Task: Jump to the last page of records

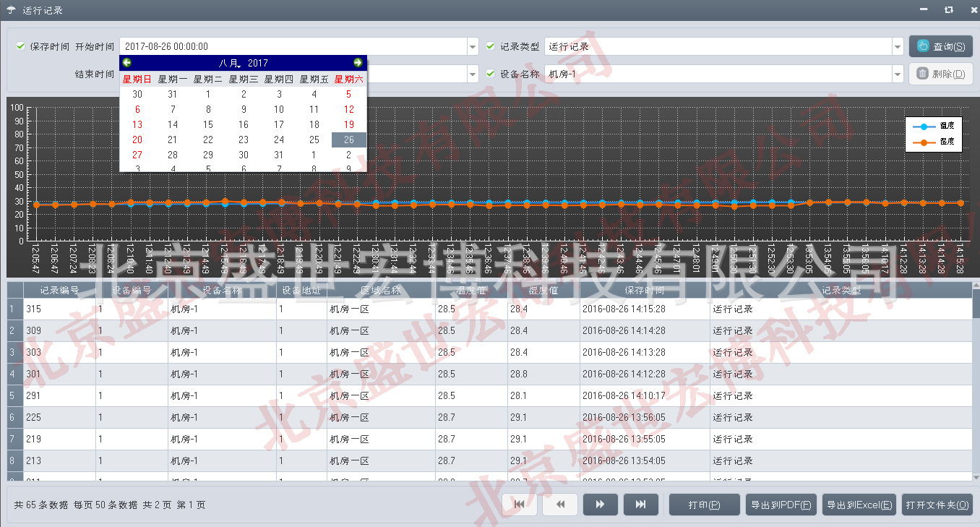Action: pyautogui.click(x=640, y=505)
